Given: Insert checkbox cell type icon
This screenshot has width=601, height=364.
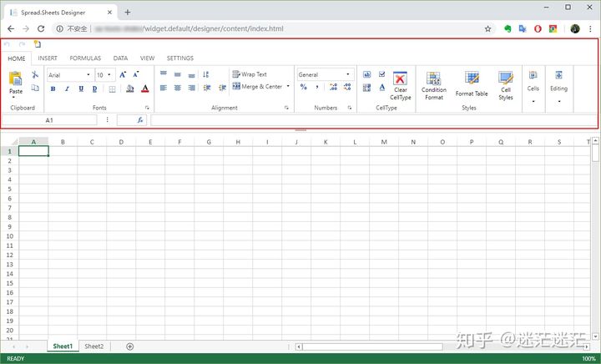Looking at the screenshot, I should tap(381, 74).
